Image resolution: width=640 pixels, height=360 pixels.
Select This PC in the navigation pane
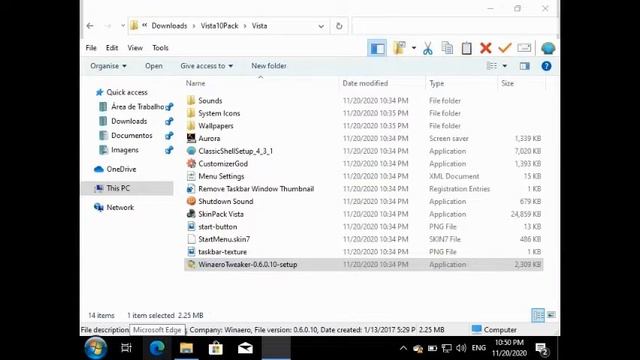click(x=127, y=188)
